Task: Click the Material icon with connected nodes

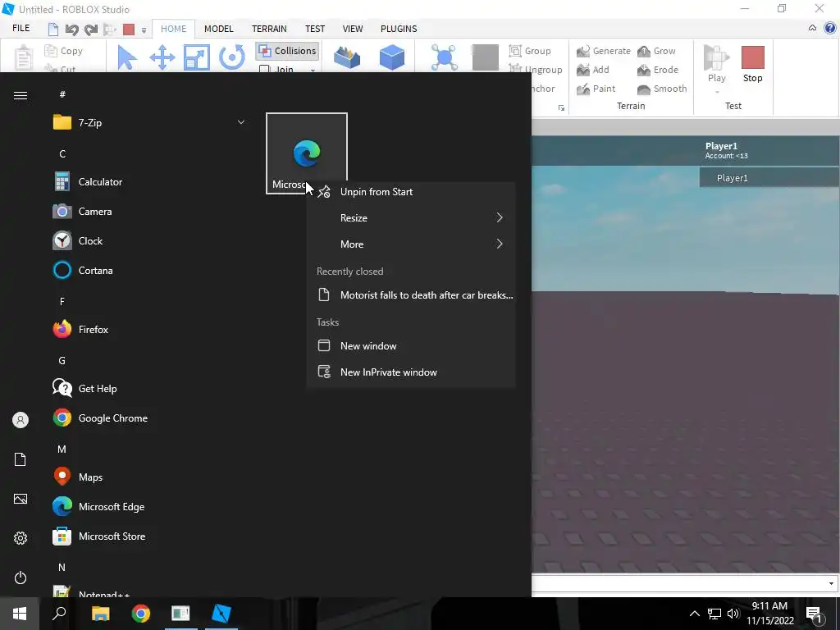Action: (x=444, y=57)
